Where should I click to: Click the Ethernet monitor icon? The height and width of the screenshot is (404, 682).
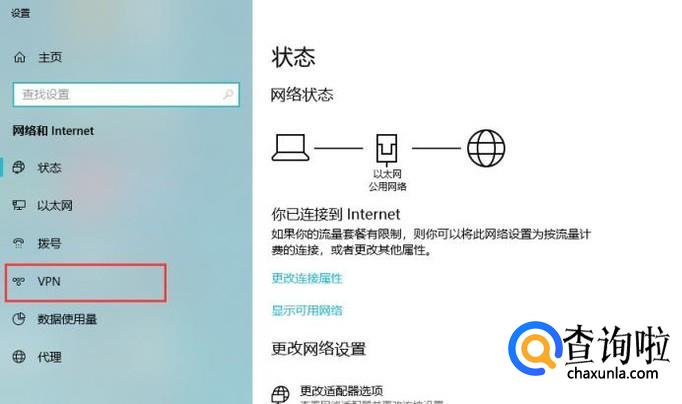pyautogui.click(x=19, y=205)
